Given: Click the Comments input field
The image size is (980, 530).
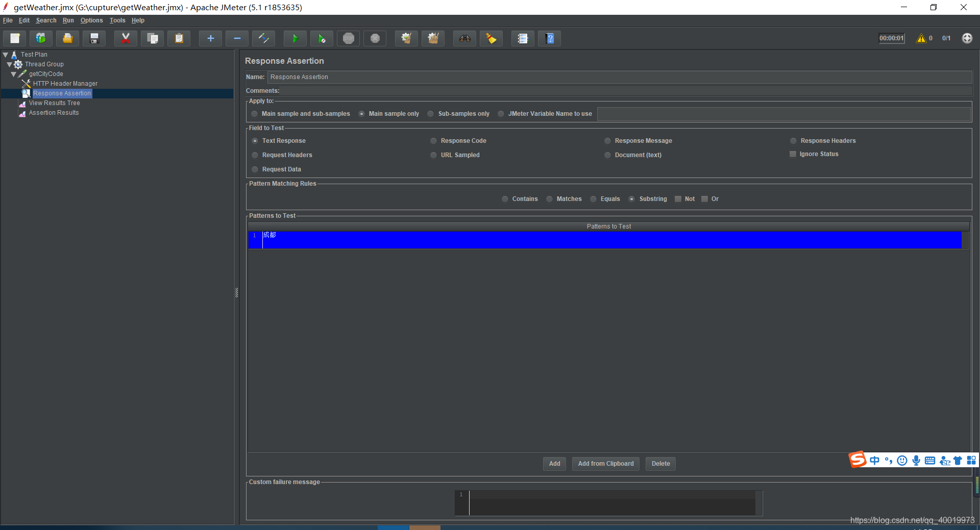Looking at the screenshot, I should coord(626,91).
